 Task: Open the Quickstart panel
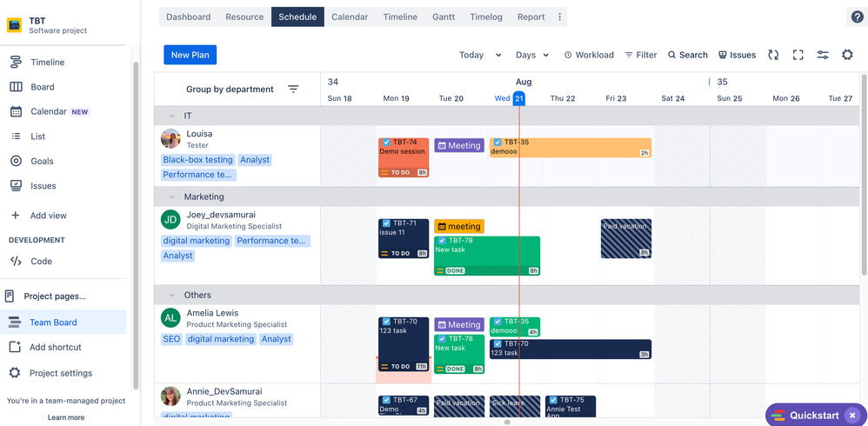coord(808,416)
